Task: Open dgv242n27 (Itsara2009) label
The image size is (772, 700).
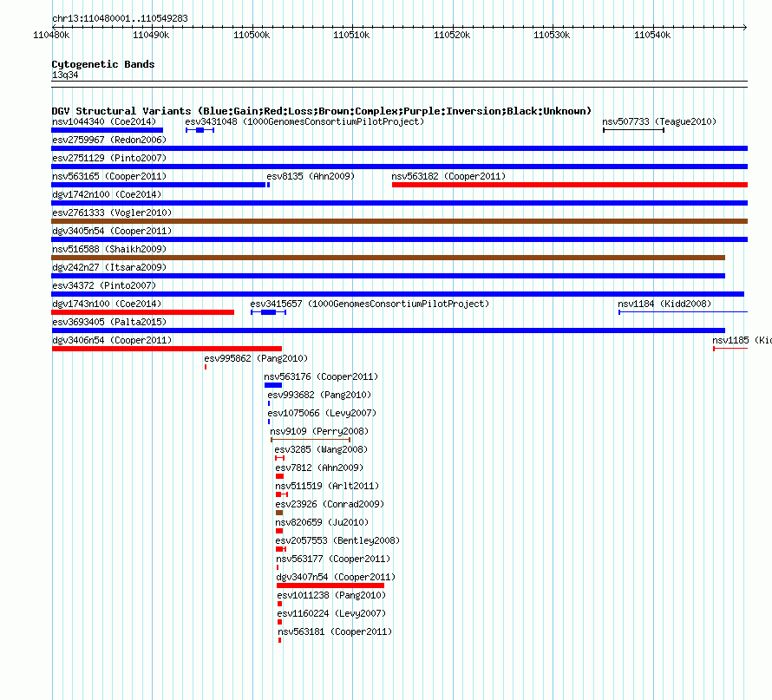Action: tap(109, 267)
